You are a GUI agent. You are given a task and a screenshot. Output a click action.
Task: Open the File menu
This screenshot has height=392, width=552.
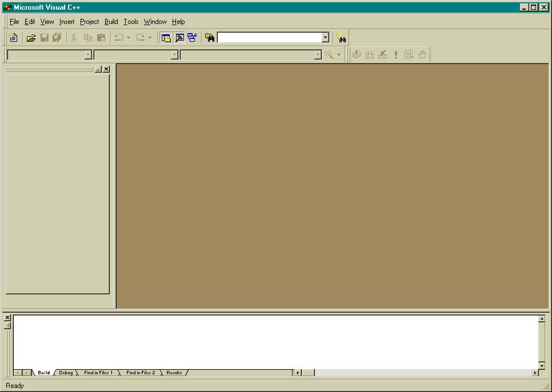pos(14,22)
